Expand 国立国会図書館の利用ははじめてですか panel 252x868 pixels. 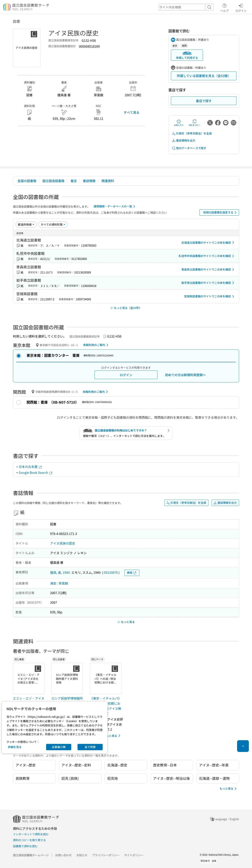click(126, 433)
